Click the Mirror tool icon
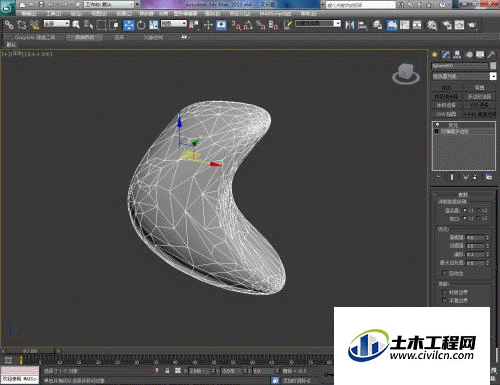 coord(350,25)
